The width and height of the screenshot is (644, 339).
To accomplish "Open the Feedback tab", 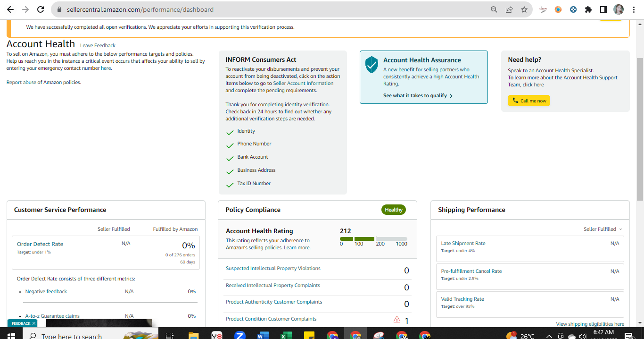I will coord(20,323).
